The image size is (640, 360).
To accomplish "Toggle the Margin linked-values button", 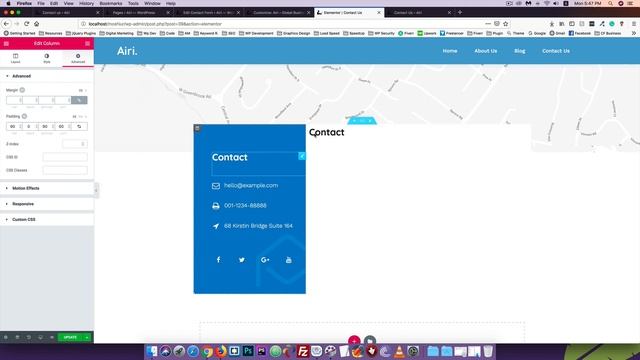I will pyautogui.click(x=79, y=100).
